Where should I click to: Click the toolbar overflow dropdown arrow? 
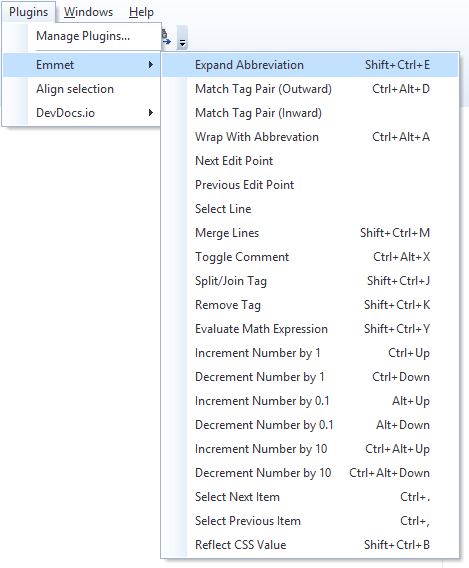[x=182, y=38]
